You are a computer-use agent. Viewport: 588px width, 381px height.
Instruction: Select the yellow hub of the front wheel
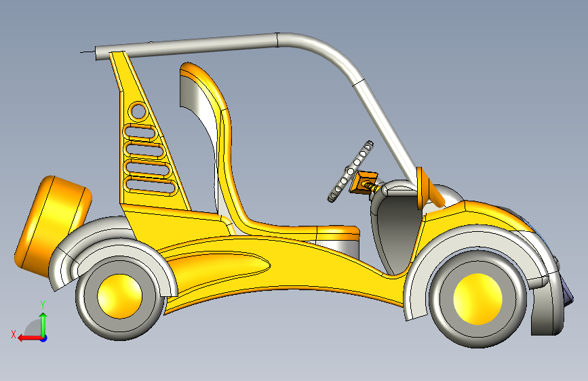(x=477, y=299)
